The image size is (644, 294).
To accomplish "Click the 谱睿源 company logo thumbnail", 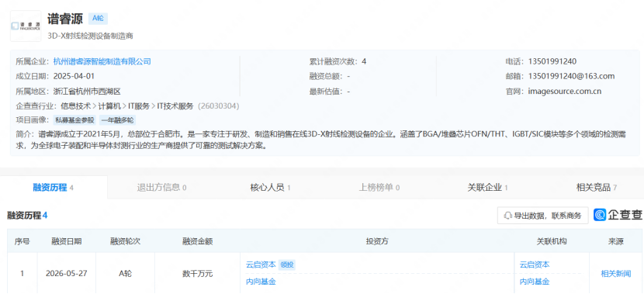I will tap(26, 26).
